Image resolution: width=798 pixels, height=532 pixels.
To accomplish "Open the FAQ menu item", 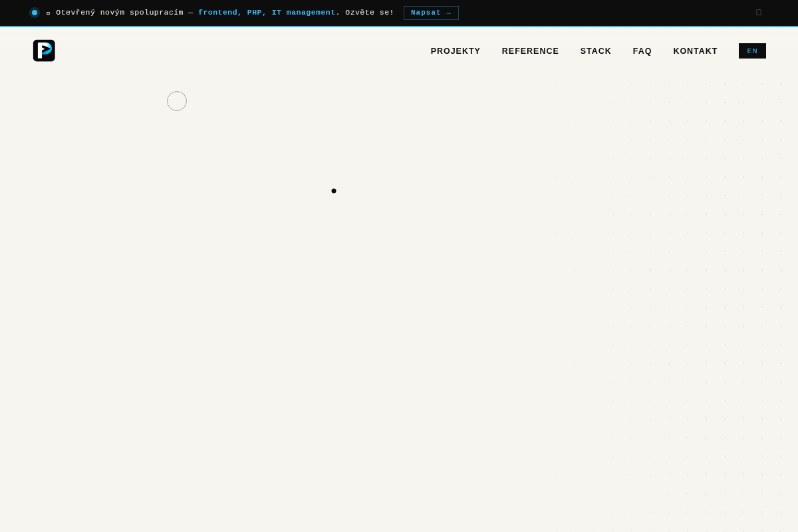I will [642, 51].
